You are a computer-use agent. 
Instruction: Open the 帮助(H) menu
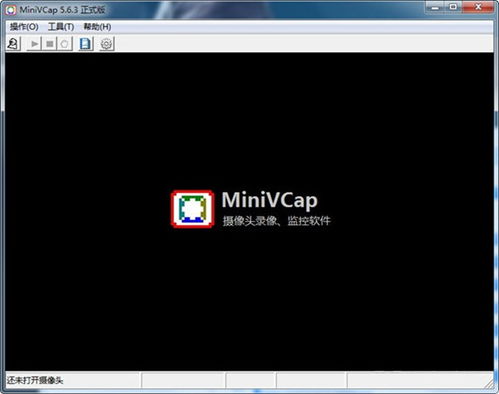coord(97,27)
